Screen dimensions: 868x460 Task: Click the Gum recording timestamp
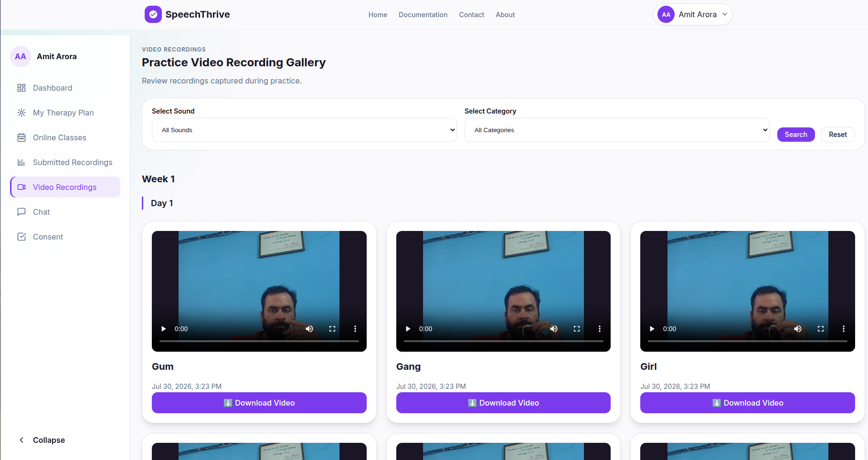pos(187,387)
